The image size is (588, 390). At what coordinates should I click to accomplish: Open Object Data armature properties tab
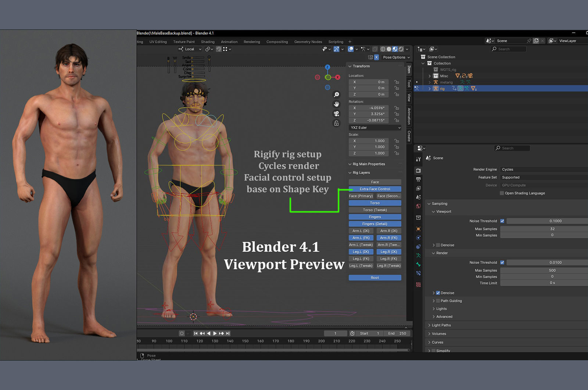418,255
